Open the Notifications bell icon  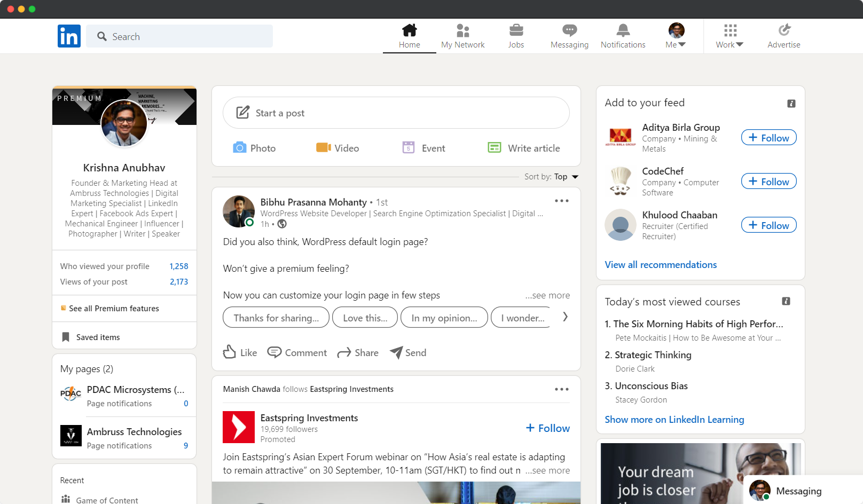point(623,30)
